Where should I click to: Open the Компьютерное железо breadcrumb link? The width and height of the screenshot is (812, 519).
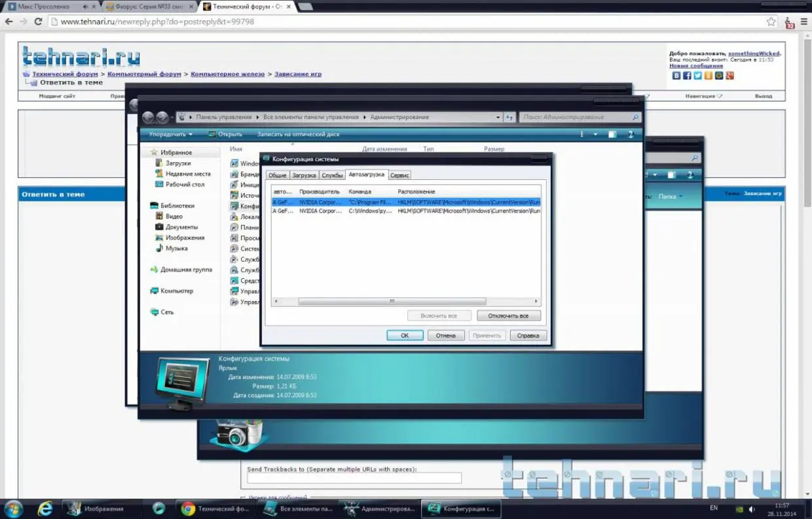(x=228, y=74)
